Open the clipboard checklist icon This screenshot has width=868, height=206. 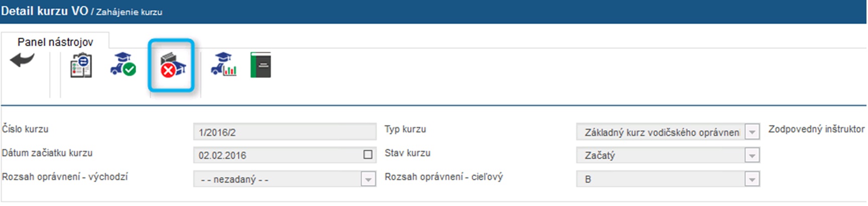81,65
